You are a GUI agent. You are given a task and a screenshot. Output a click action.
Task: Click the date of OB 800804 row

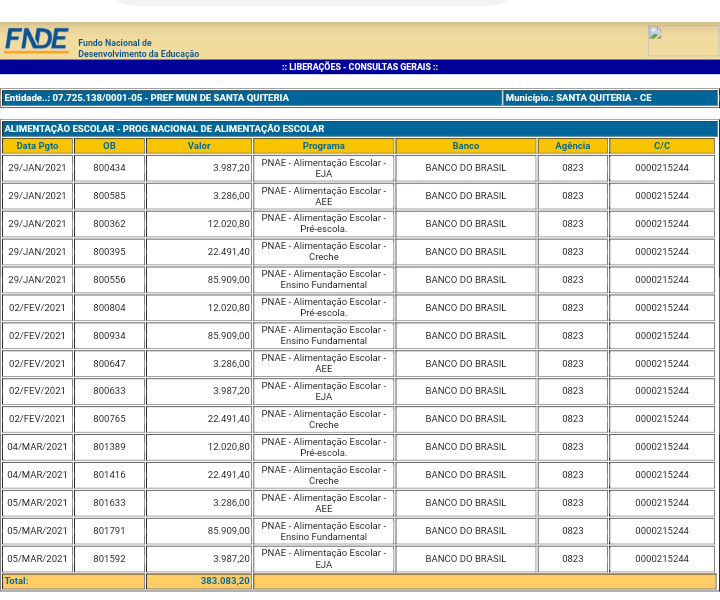(x=37, y=308)
